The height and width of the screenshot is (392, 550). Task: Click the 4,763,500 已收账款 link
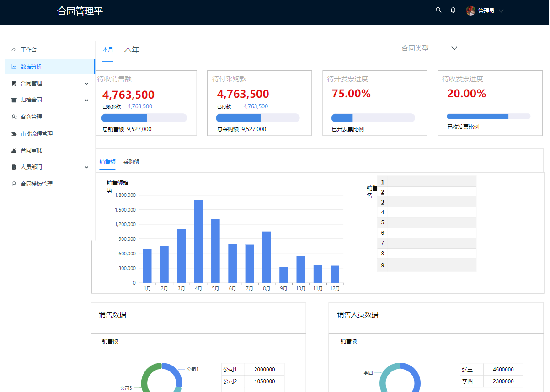click(x=140, y=106)
